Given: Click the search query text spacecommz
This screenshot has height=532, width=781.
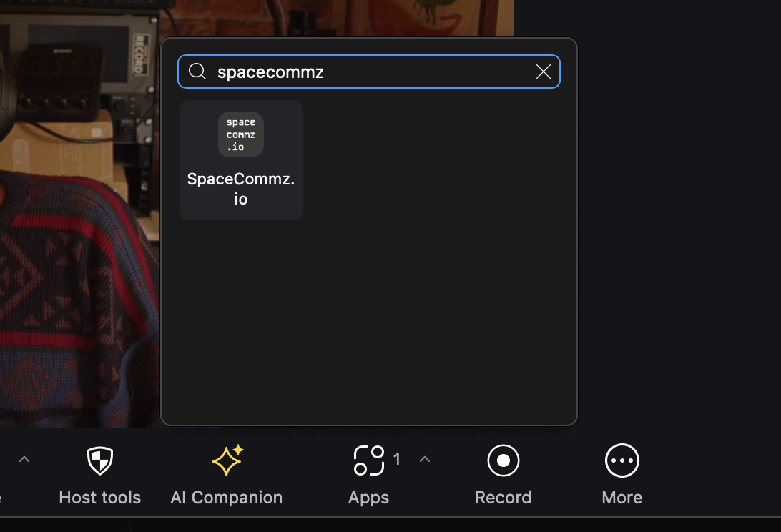Looking at the screenshot, I should pyautogui.click(x=272, y=72).
